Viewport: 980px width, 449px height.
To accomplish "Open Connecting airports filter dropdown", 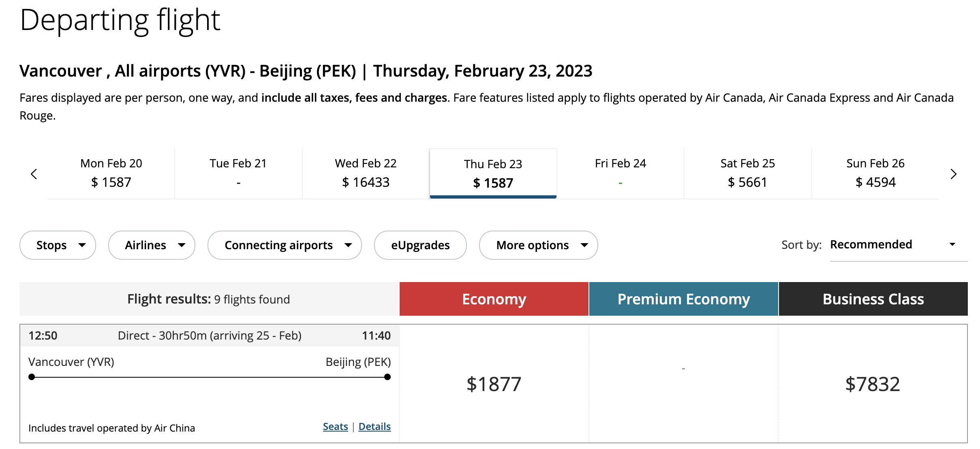I will pyautogui.click(x=285, y=245).
